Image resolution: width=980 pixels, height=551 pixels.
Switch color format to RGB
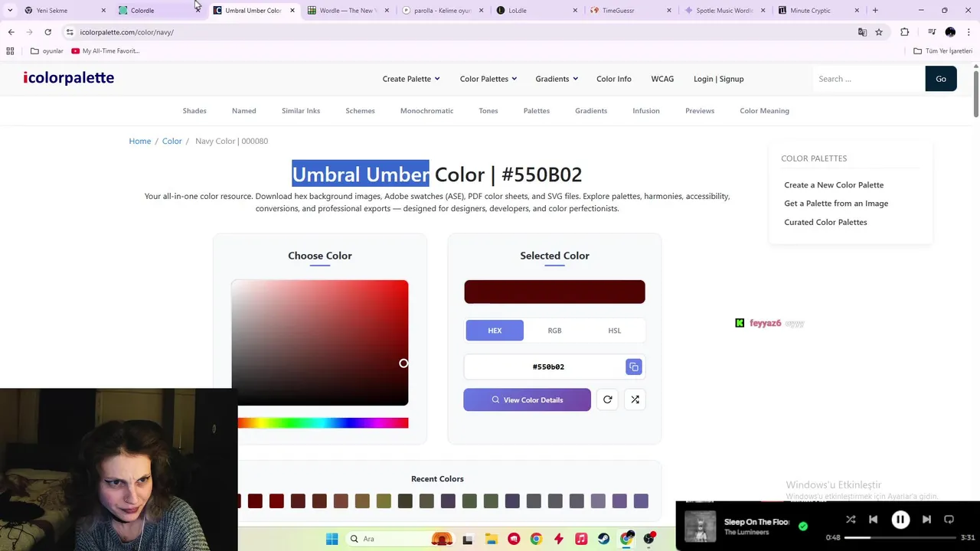pos(554,331)
